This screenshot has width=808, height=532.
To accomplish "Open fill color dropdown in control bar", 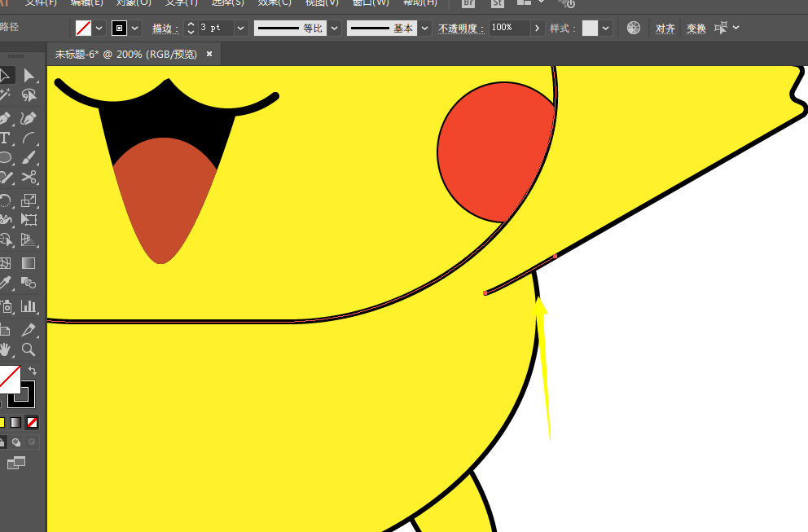I will (99, 28).
